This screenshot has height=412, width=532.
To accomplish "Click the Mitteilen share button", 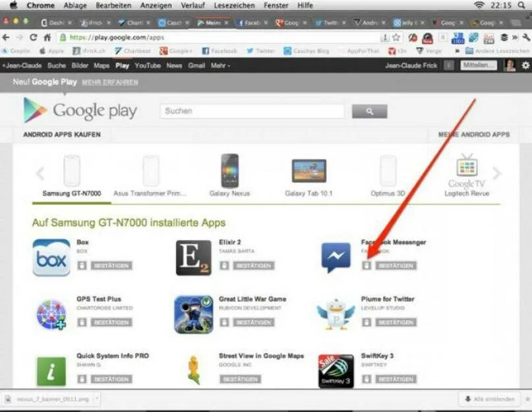I will [479, 65].
